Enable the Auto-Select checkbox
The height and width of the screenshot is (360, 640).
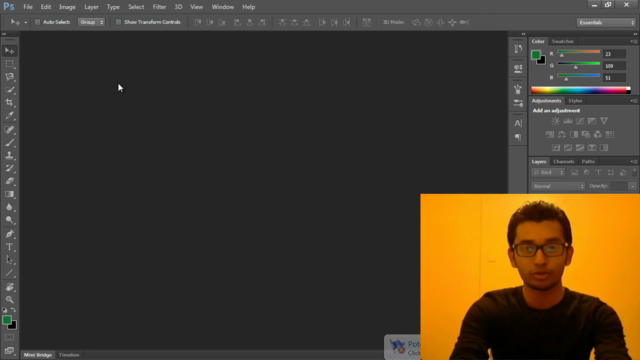(x=37, y=22)
